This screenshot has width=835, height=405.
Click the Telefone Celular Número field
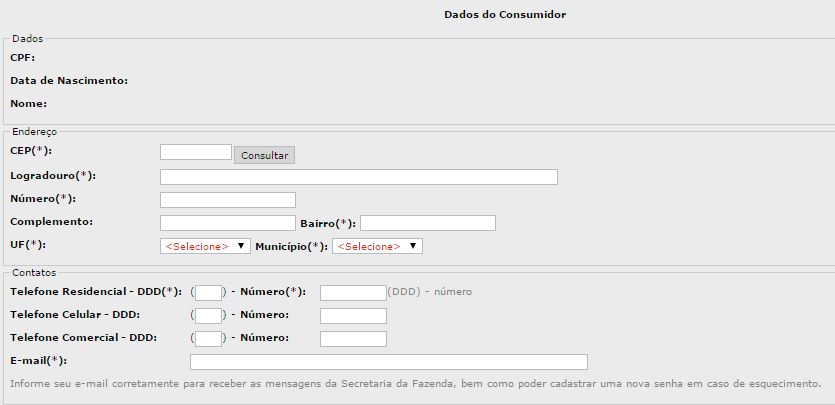pos(352,316)
